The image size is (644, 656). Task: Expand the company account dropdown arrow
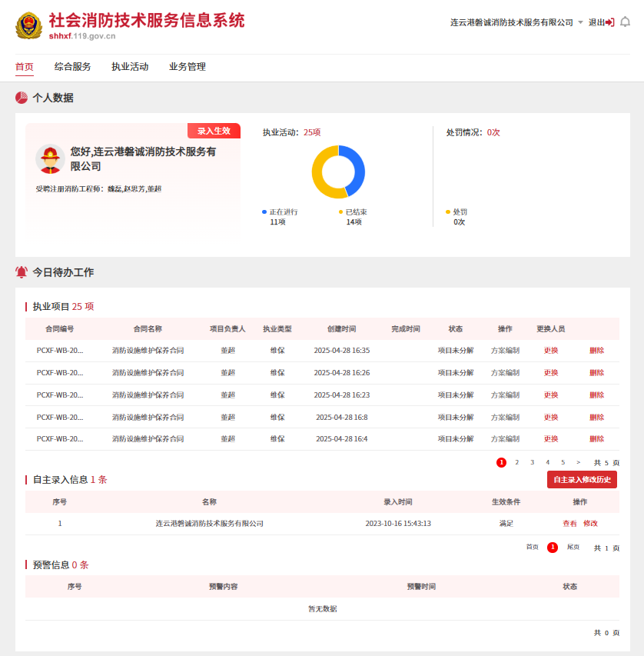(x=580, y=22)
